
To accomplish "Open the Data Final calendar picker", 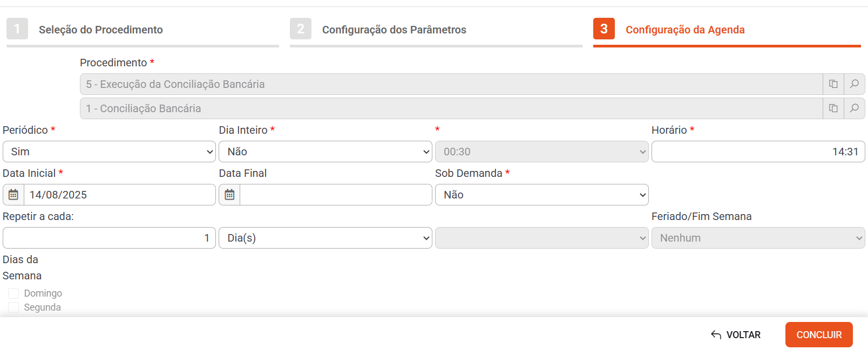I will [x=229, y=195].
